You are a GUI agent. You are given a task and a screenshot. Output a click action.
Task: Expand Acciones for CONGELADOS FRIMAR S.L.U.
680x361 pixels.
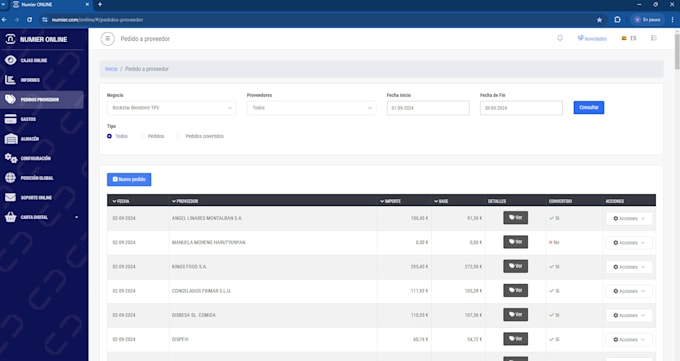click(x=629, y=291)
